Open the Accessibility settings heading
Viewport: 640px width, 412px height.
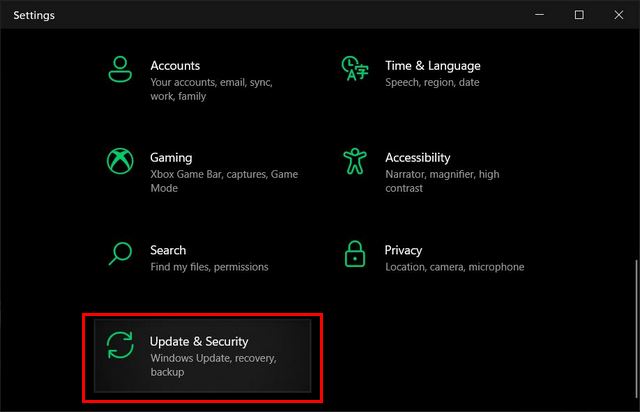tap(418, 158)
